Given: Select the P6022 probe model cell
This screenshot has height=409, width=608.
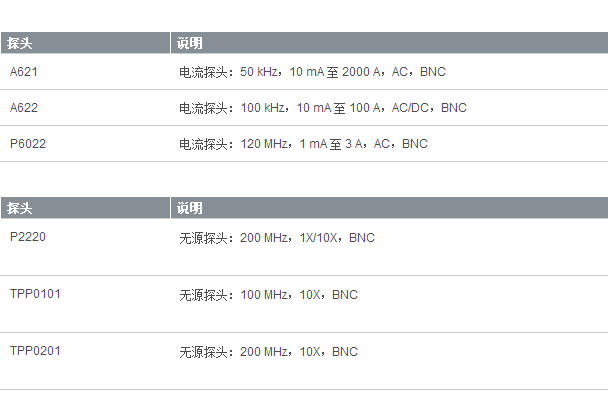Looking at the screenshot, I should click(x=28, y=143).
